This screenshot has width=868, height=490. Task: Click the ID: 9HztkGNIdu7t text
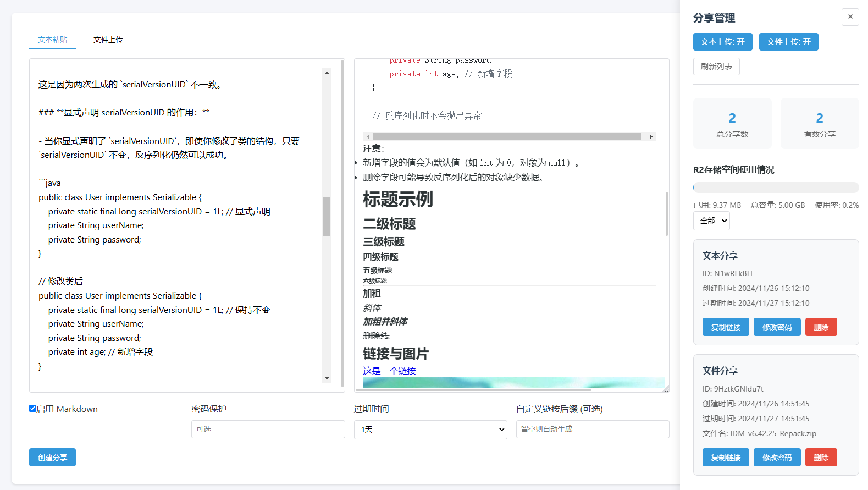point(733,389)
